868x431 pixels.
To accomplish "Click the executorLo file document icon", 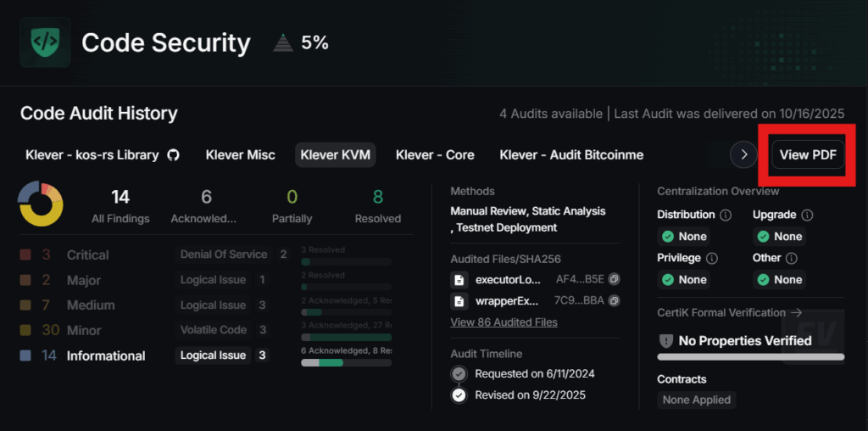I will point(459,279).
